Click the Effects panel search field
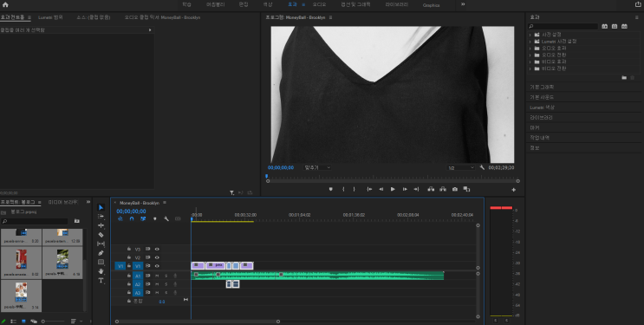The width and height of the screenshot is (644, 325). pyautogui.click(x=563, y=26)
